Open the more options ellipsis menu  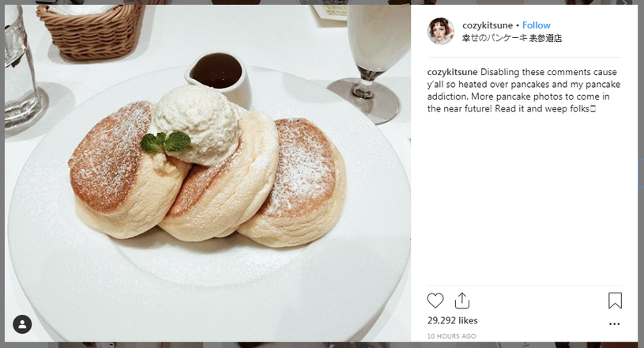615,324
